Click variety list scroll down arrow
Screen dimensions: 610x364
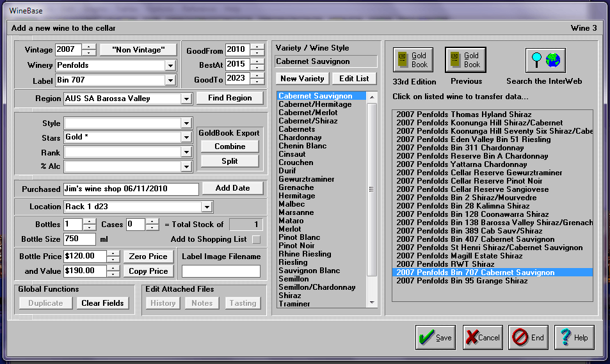click(x=372, y=303)
